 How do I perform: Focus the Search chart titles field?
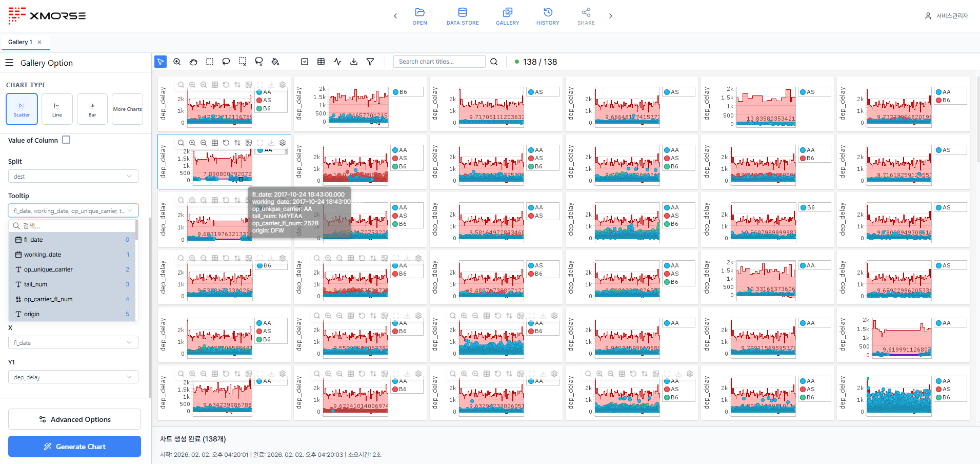pyautogui.click(x=439, y=62)
